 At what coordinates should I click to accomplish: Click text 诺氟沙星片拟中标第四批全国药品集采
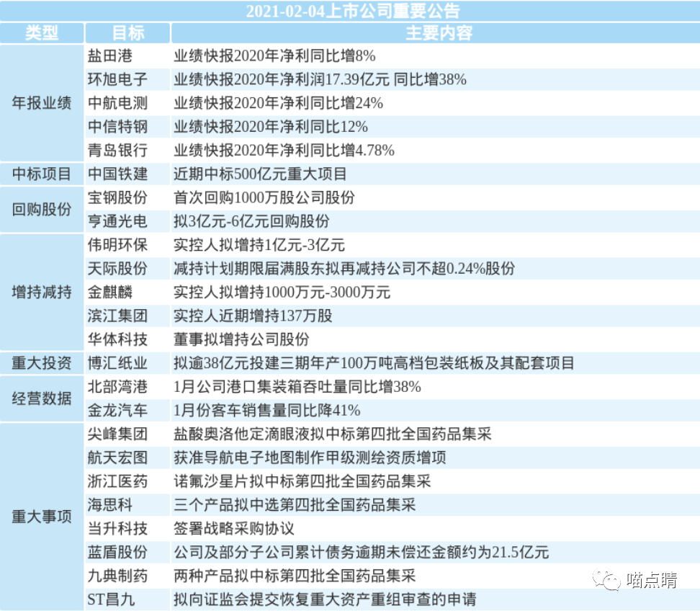coord(302,481)
